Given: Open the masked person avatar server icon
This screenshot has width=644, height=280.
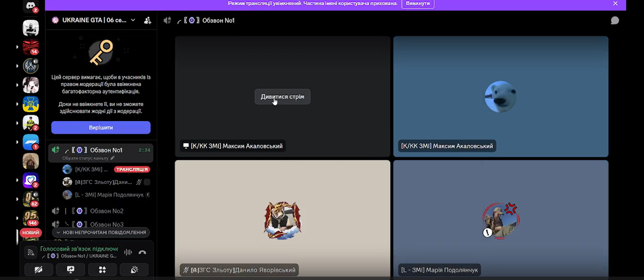Looking at the screenshot, I should pos(31,161).
